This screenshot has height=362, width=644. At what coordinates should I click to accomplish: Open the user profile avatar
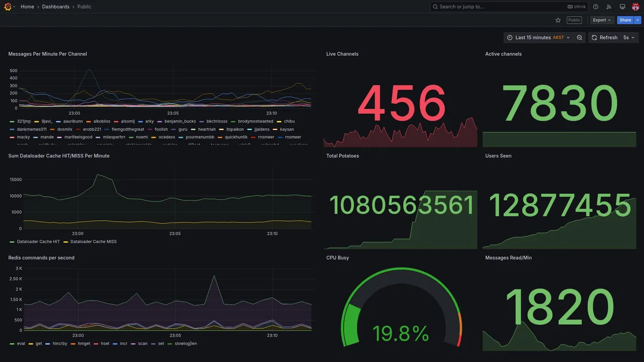(635, 7)
